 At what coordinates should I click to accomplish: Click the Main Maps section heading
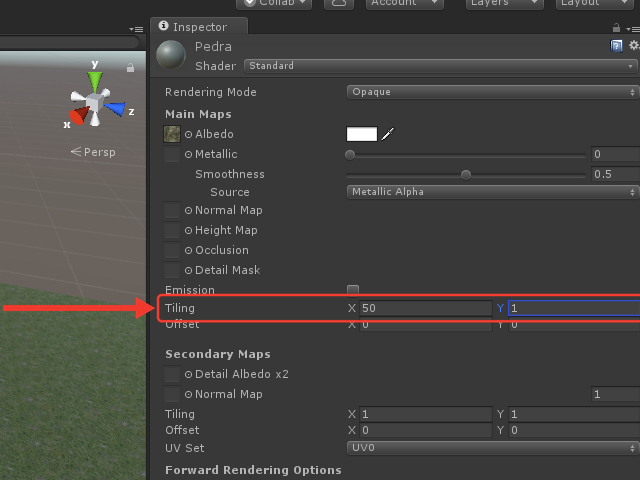point(198,114)
